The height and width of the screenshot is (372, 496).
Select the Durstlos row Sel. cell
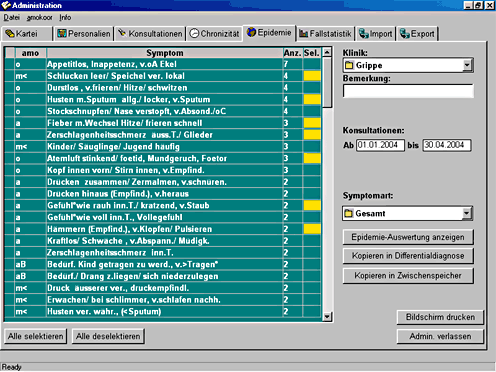tap(312, 88)
